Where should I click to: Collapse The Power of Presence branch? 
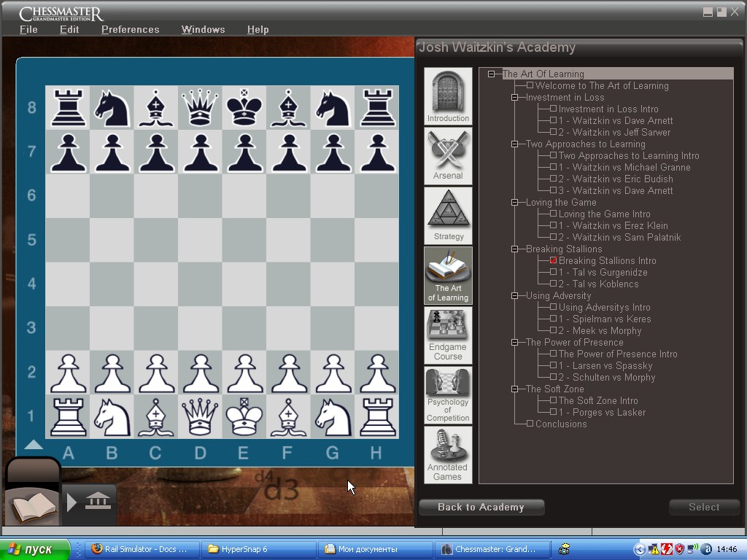[514, 342]
